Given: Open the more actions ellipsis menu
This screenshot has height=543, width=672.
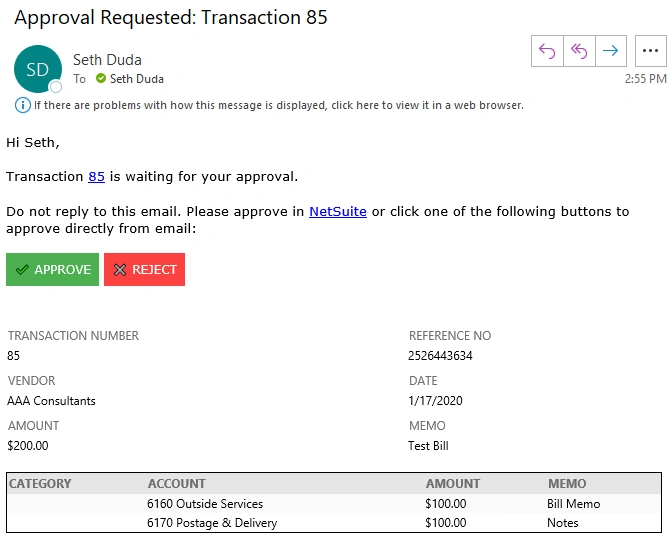Looking at the screenshot, I should [x=651, y=50].
